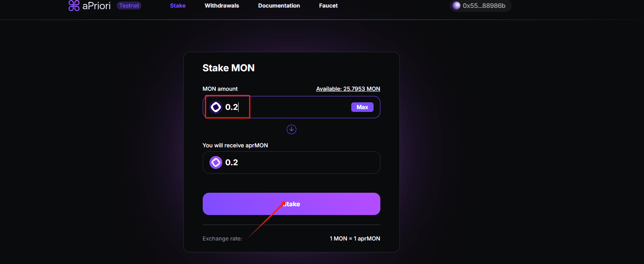Click the Exchange rate label
The height and width of the screenshot is (264, 644).
(x=222, y=239)
